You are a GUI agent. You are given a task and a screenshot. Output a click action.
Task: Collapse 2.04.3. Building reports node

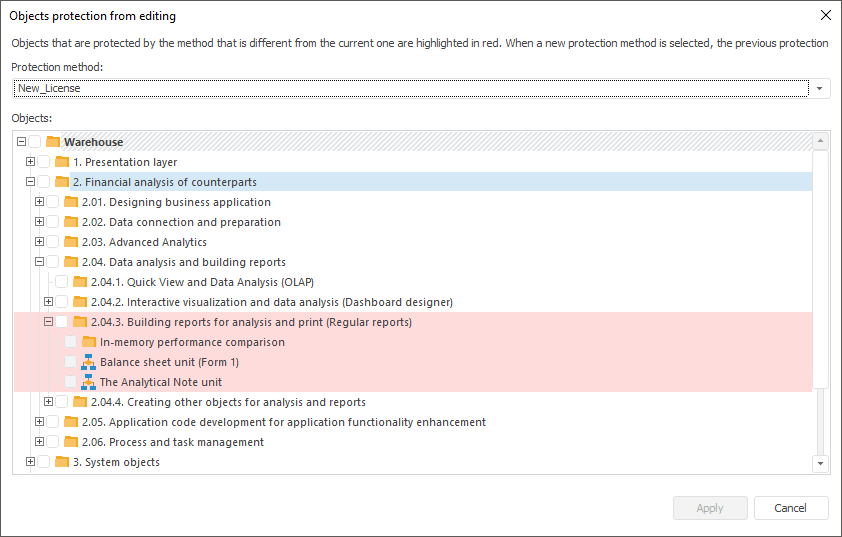click(48, 322)
